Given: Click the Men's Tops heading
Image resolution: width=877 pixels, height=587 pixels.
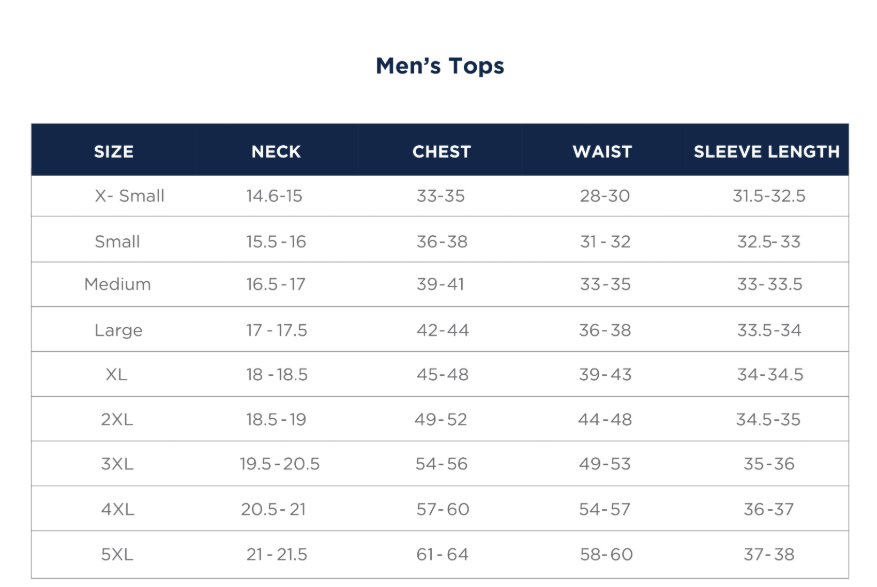Looking at the screenshot, I should [x=440, y=66].
